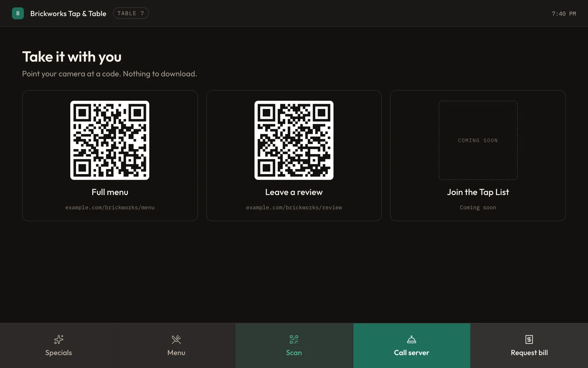Click the "Leave a review" card title
588x368 pixels.
pyautogui.click(x=294, y=192)
